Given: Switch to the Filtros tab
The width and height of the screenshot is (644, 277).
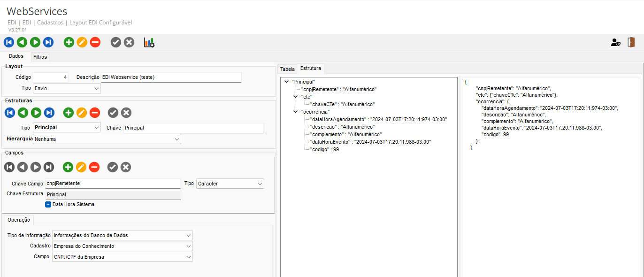Looking at the screenshot, I should [x=40, y=57].
